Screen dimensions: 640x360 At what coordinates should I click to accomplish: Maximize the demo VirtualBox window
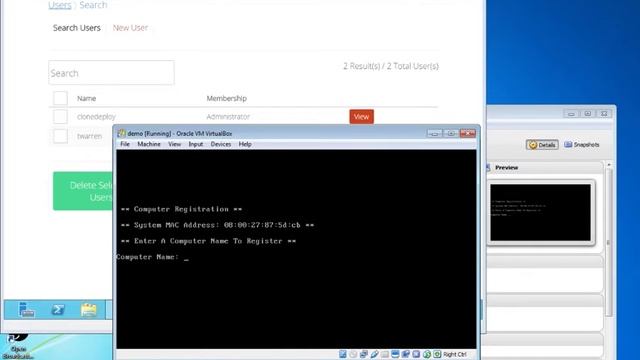click(x=451, y=133)
